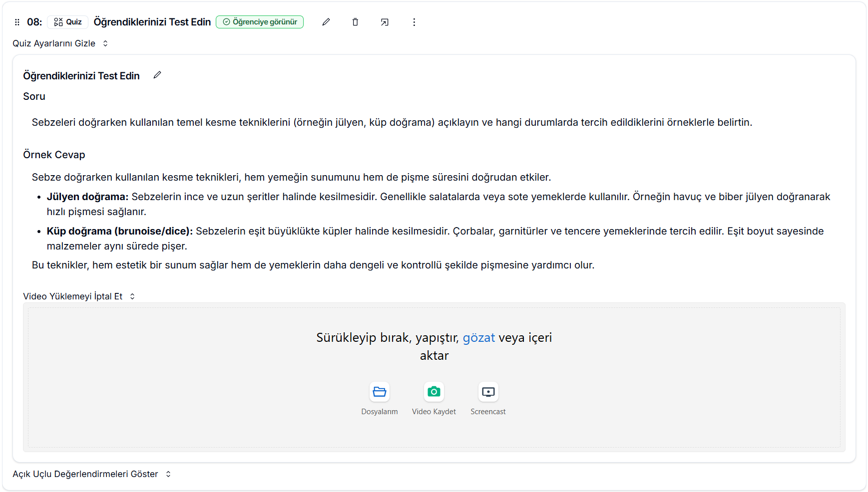The height and width of the screenshot is (492, 868).
Task: Click the gözat browse link
Action: [x=478, y=338]
